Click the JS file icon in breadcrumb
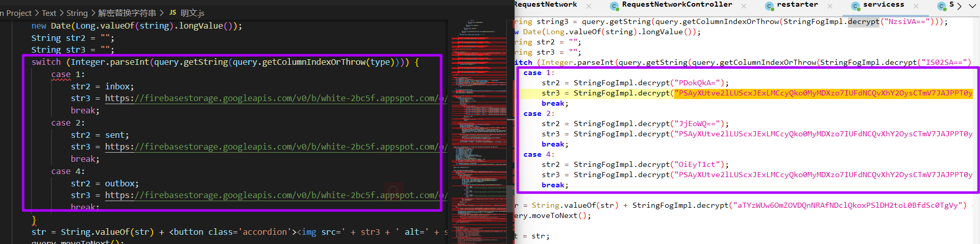 coord(173,13)
